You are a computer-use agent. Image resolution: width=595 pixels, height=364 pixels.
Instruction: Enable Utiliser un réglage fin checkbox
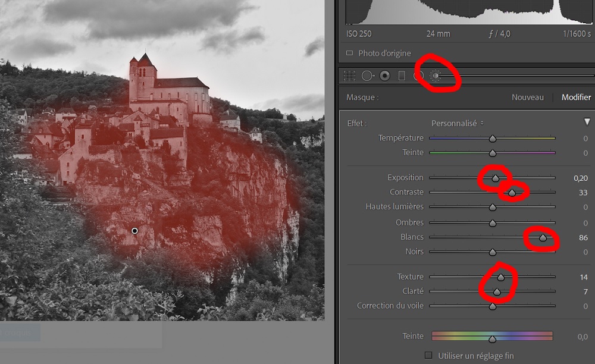pos(428,355)
